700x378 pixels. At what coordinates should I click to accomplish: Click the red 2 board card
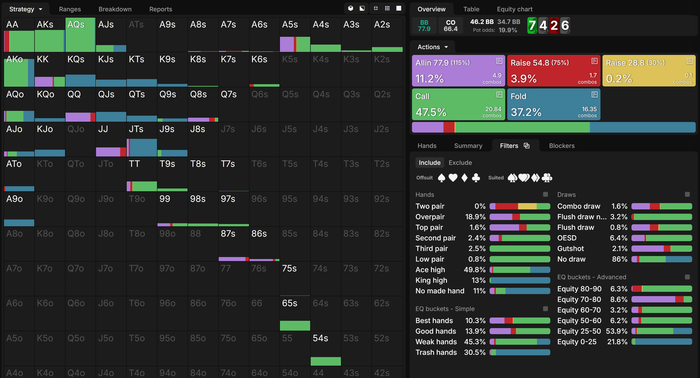[554, 26]
